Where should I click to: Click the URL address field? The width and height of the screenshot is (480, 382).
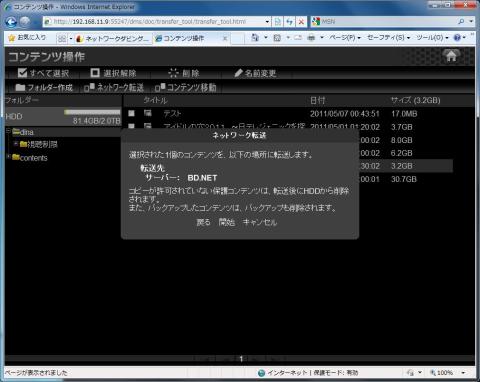pyautogui.click(x=156, y=22)
